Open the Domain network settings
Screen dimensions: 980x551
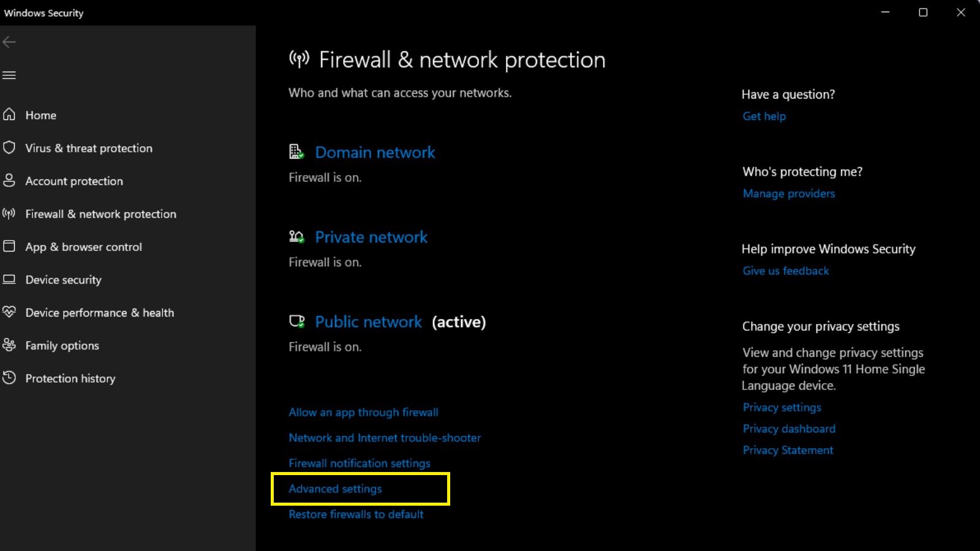pyautogui.click(x=375, y=152)
